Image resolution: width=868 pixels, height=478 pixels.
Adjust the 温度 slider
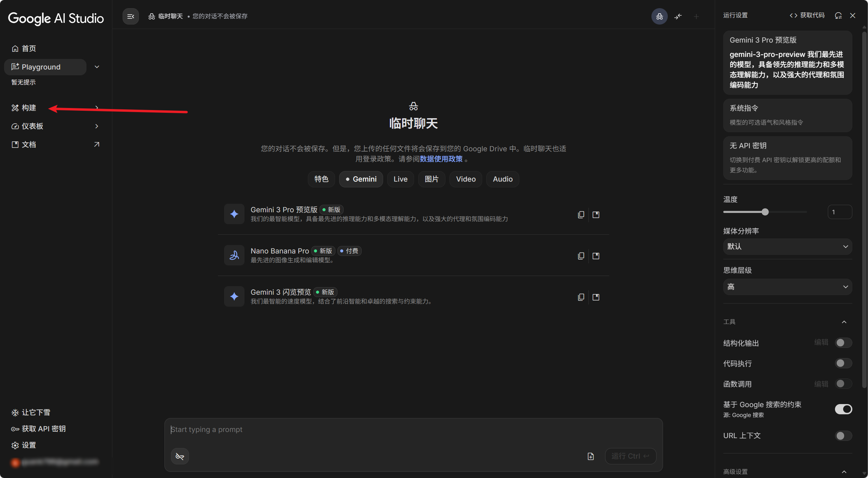click(765, 212)
